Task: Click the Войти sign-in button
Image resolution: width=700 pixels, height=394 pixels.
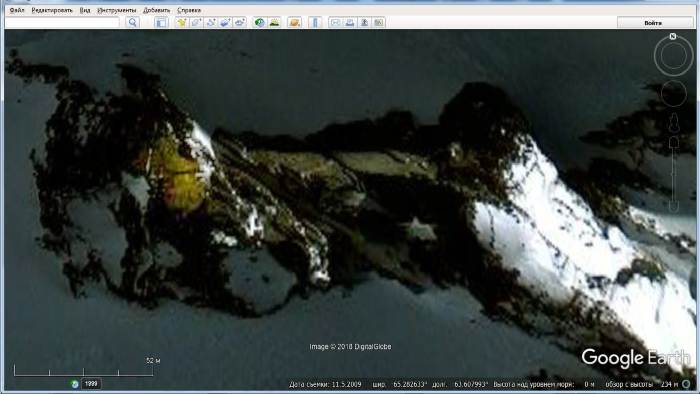Action: click(x=653, y=22)
